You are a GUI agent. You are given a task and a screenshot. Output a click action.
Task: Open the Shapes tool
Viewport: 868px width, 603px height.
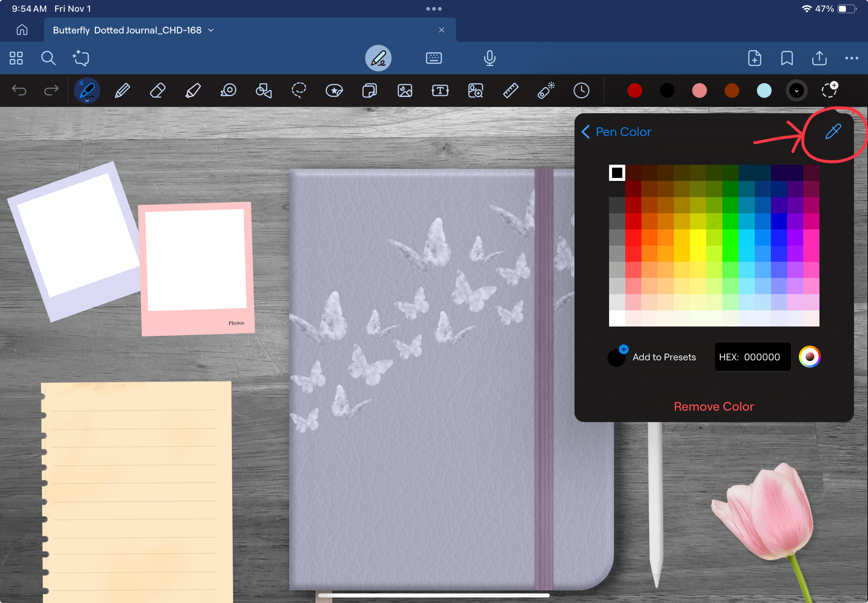pyautogui.click(x=263, y=91)
